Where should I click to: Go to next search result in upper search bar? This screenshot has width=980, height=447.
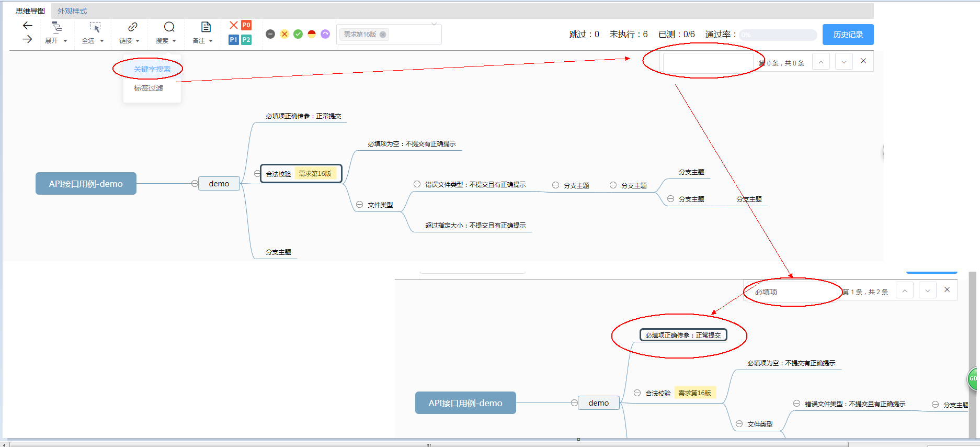(844, 62)
